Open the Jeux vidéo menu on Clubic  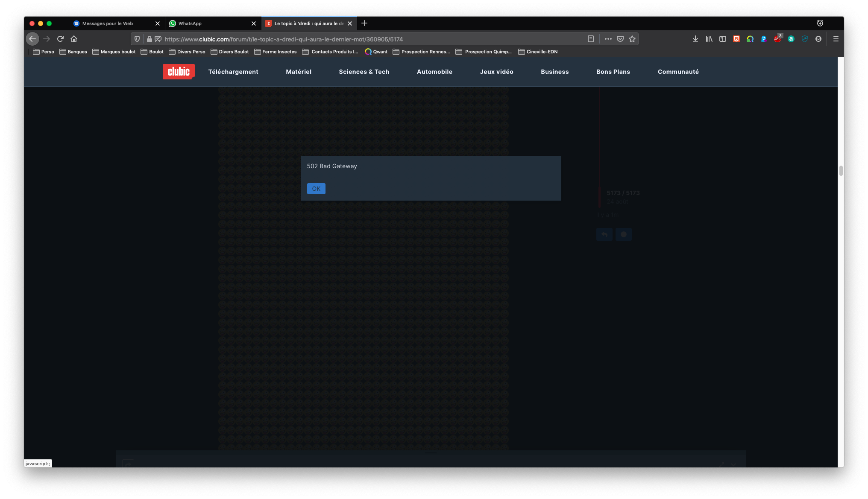(496, 72)
